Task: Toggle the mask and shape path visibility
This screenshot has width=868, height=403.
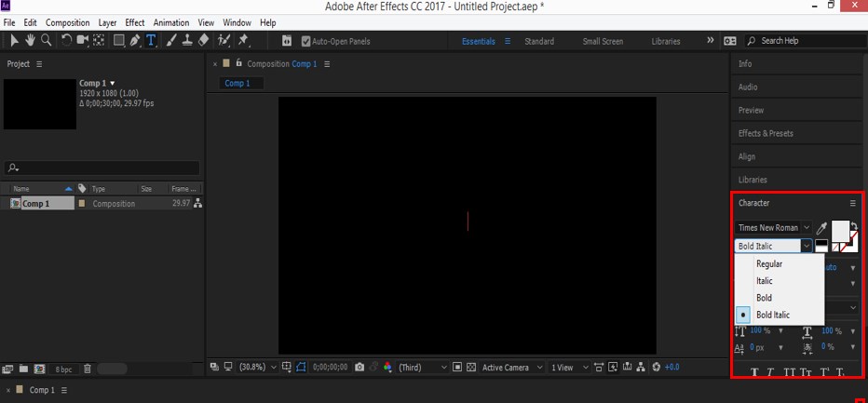Action: (x=301, y=367)
